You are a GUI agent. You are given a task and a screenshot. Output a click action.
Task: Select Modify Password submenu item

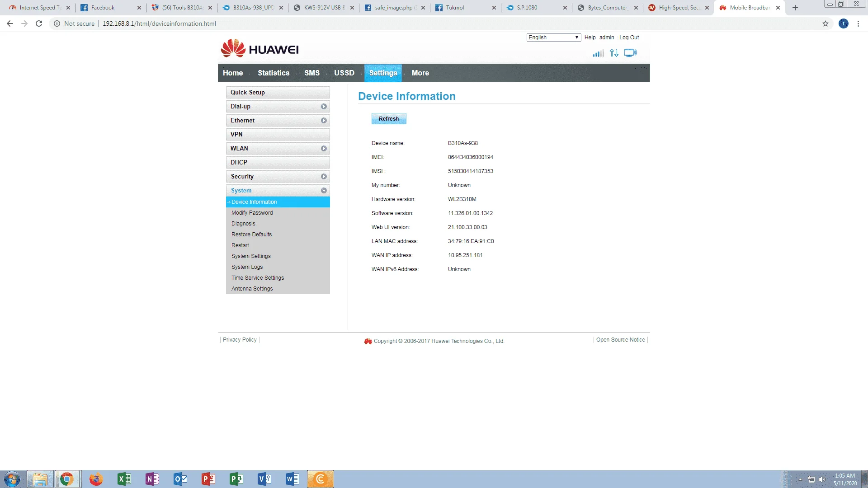click(x=278, y=213)
